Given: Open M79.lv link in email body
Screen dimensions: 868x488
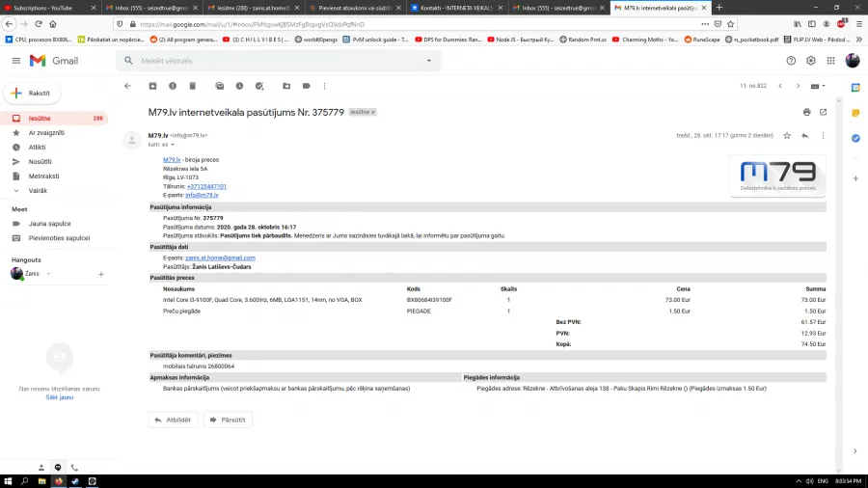Looking at the screenshot, I should tap(172, 160).
